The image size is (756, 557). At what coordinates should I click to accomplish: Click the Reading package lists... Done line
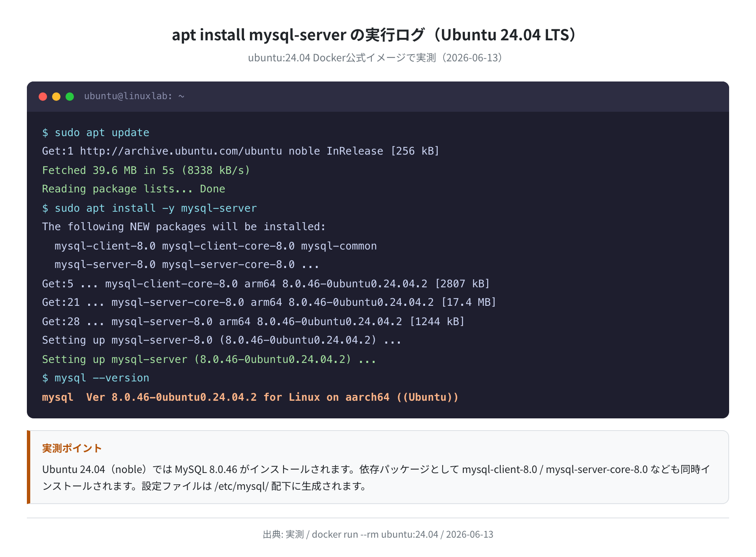point(134,189)
